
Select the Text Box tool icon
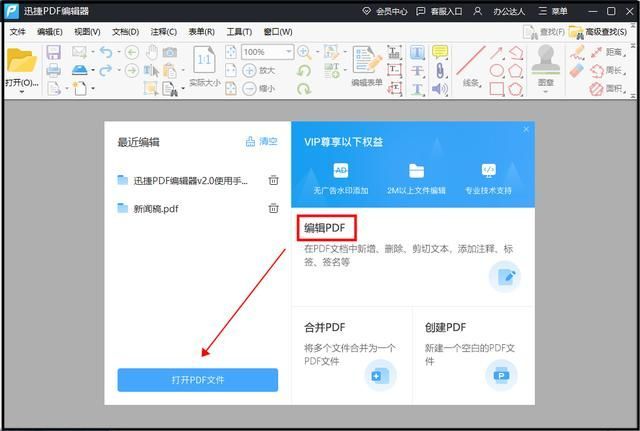pos(394,70)
